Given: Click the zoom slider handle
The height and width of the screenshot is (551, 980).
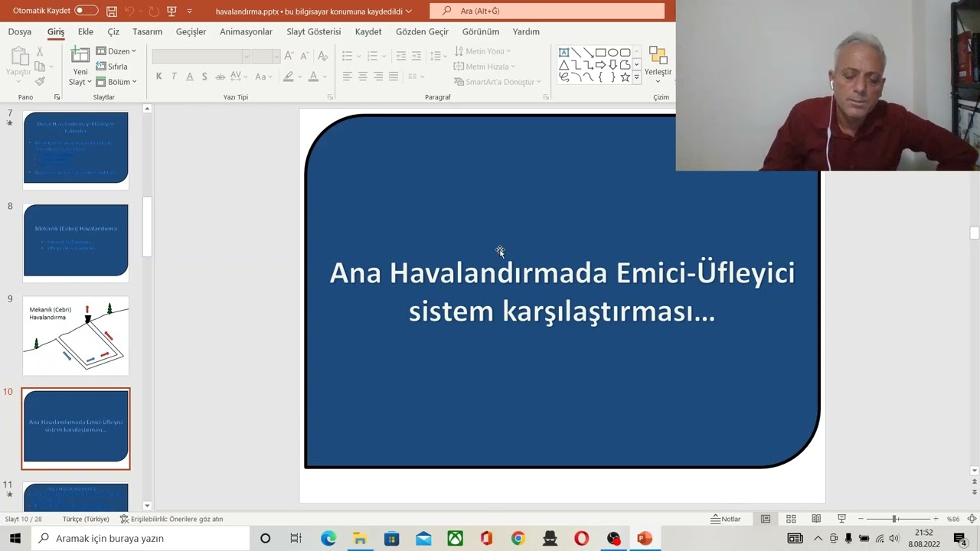Looking at the screenshot, I should pyautogui.click(x=894, y=519).
